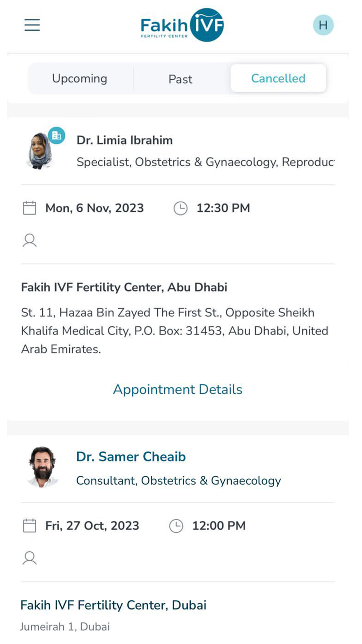This screenshot has height=644, width=362.
Task: Switch to the Past tab
Action: pos(180,79)
